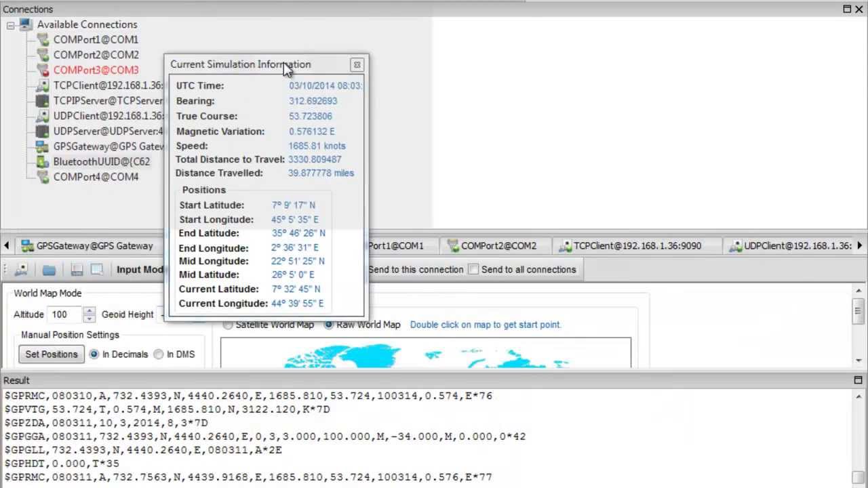Click the BluetoothUUID device icon
Image resolution: width=868 pixels, height=488 pixels.
[43, 161]
